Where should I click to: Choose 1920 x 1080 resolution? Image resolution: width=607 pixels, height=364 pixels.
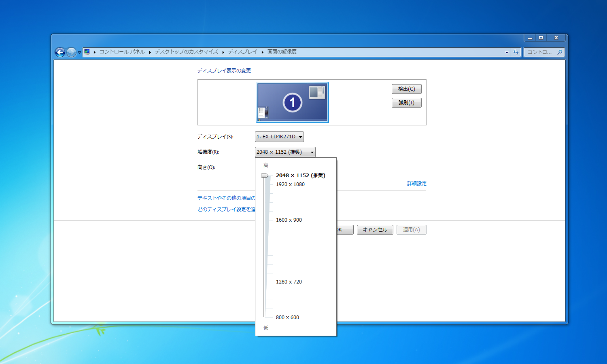pyautogui.click(x=290, y=184)
